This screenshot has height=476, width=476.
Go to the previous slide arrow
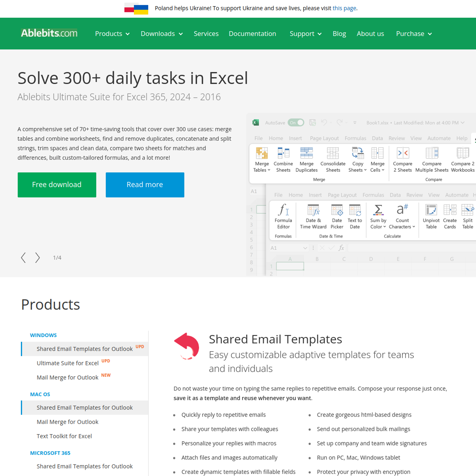[23, 258]
